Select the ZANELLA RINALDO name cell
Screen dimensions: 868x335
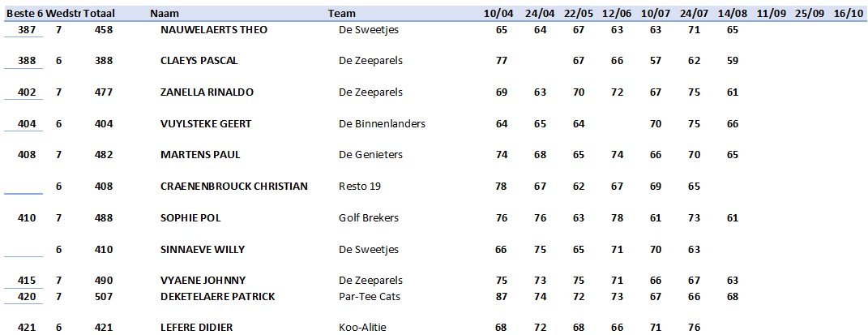pos(207,92)
